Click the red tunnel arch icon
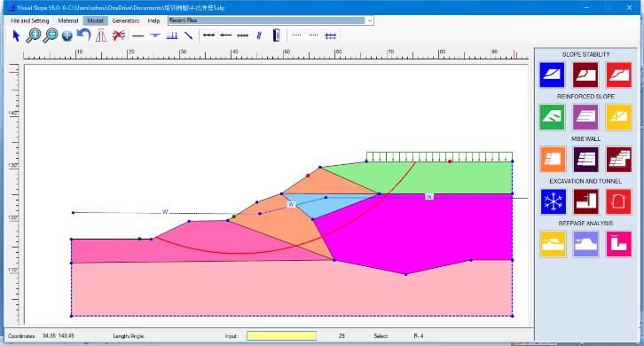The width and height of the screenshot is (644, 346). coord(618,201)
